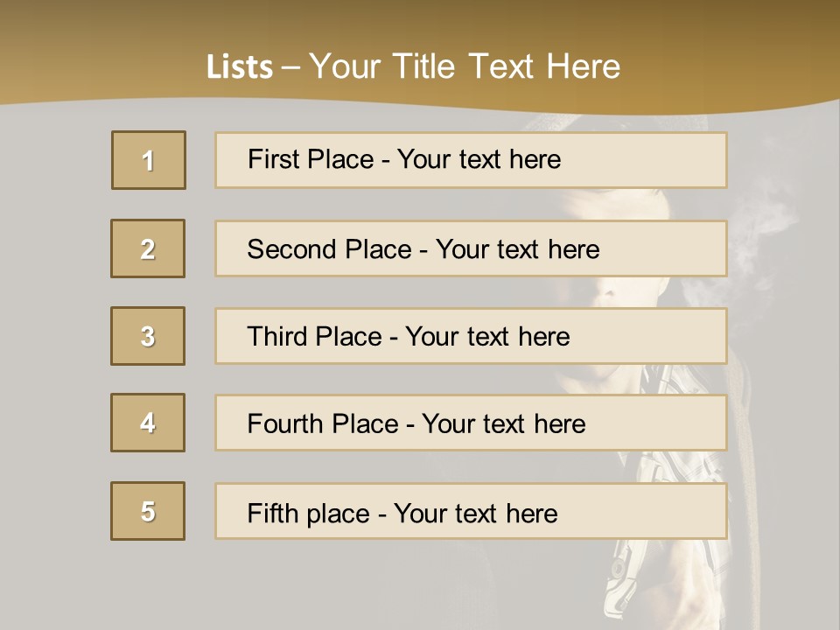Screen dimensions: 840x630
Task: Click the bold word "Lists" in title
Action: (x=240, y=67)
